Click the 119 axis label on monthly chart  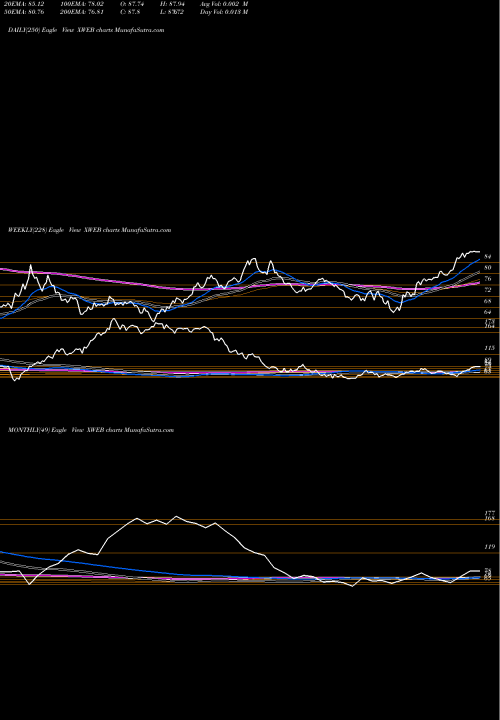pos(489,547)
